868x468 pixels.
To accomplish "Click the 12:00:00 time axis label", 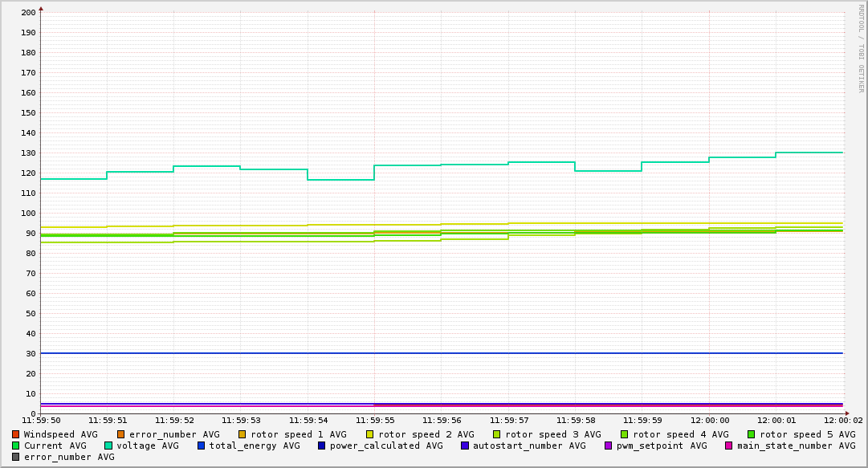I will click(709, 421).
